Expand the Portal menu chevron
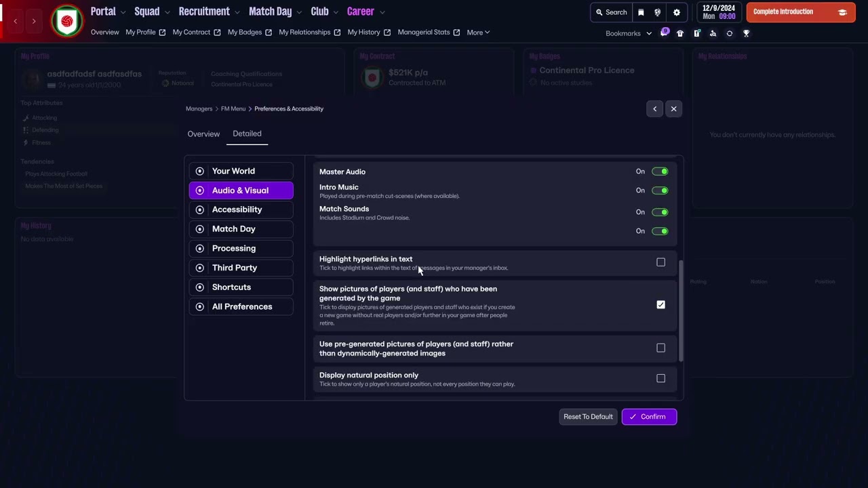This screenshot has width=868, height=488. 123,12
